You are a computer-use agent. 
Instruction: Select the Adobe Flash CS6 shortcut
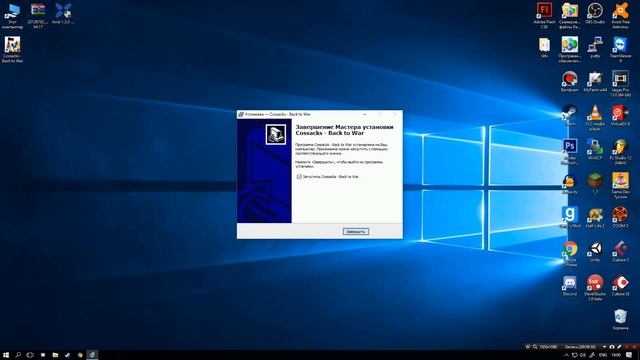pyautogui.click(x=544, y=16)
